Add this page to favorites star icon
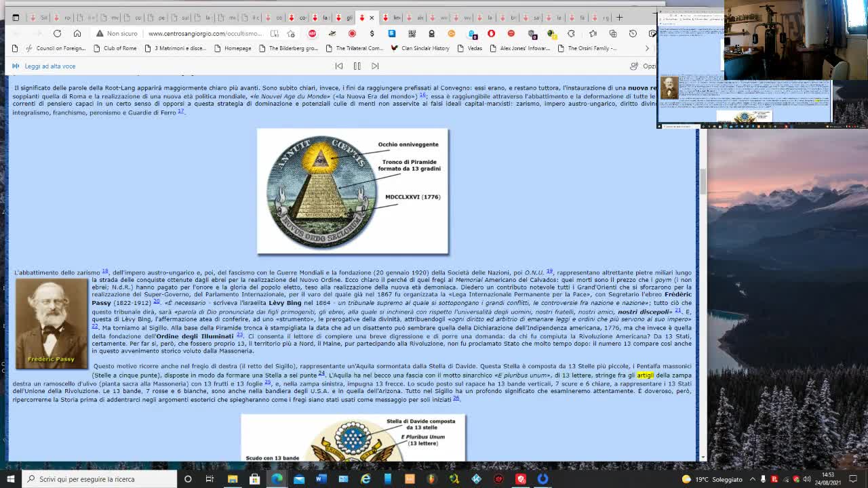 [291, 33]
